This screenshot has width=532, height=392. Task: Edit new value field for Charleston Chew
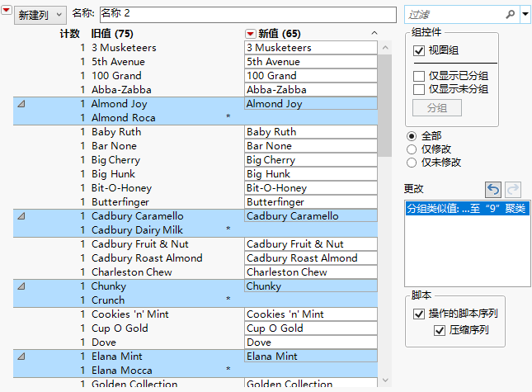311,272
